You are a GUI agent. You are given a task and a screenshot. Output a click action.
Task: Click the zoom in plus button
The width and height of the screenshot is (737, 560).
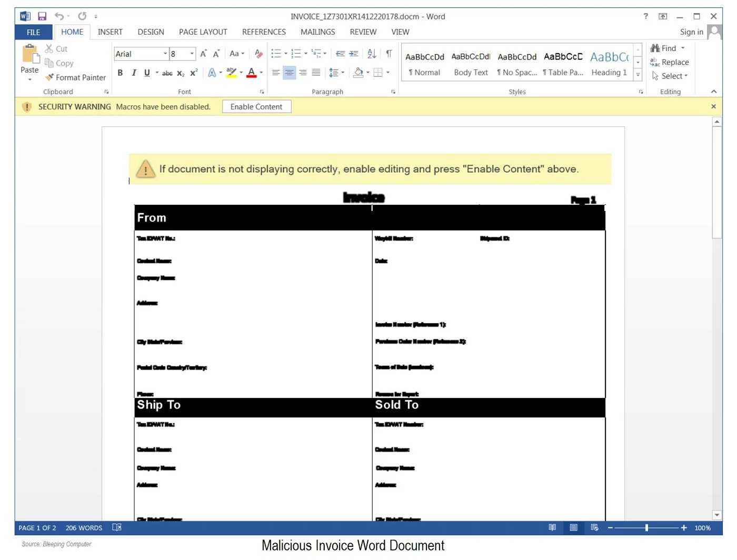[x=684, y=527]
